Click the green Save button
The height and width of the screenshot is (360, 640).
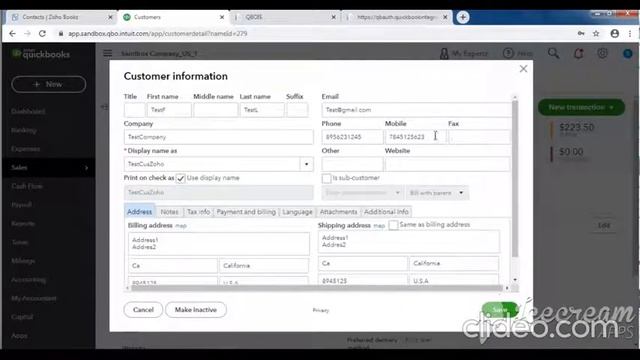(500, 310)
